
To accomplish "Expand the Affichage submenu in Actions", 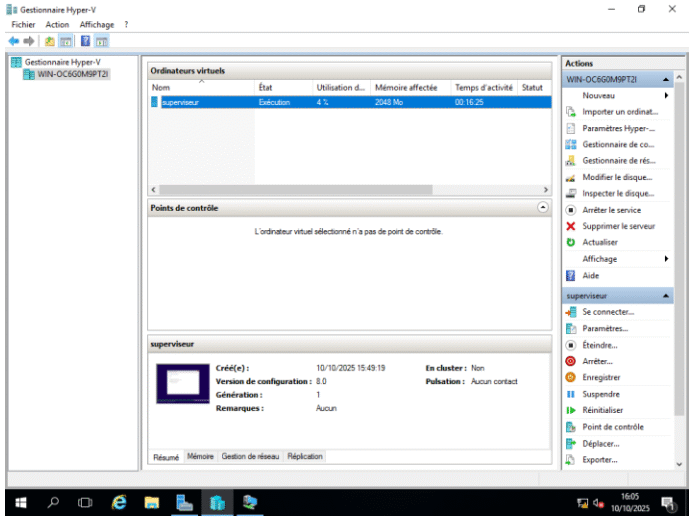I will pyautogui.click(x=666, y=259).
